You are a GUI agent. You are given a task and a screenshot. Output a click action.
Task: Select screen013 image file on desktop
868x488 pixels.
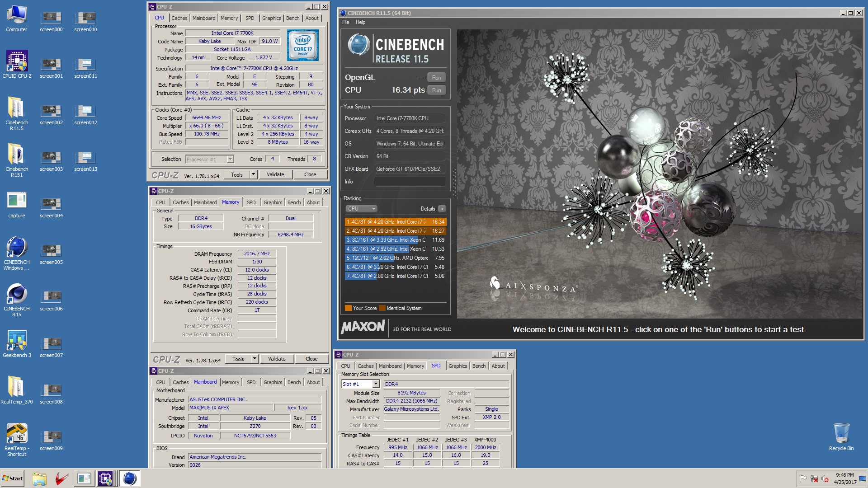point(85,161)
